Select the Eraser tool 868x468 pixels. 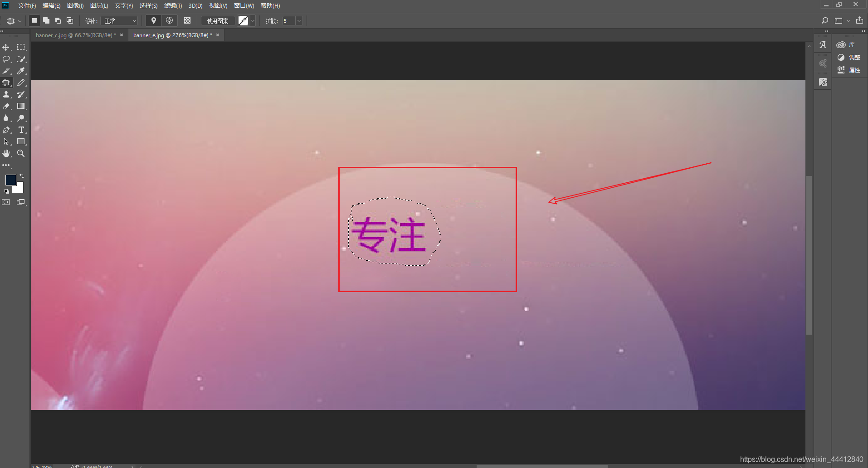click(6, 106)
